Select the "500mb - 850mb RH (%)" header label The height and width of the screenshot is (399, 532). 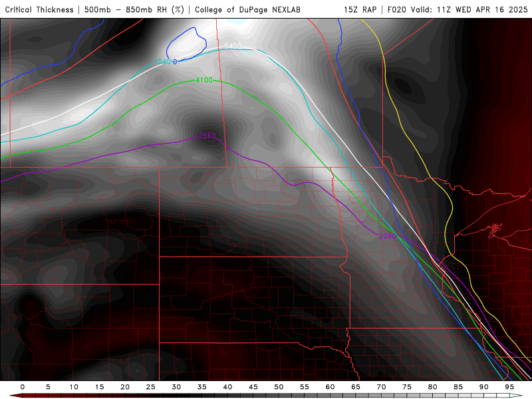click(134, 9)
